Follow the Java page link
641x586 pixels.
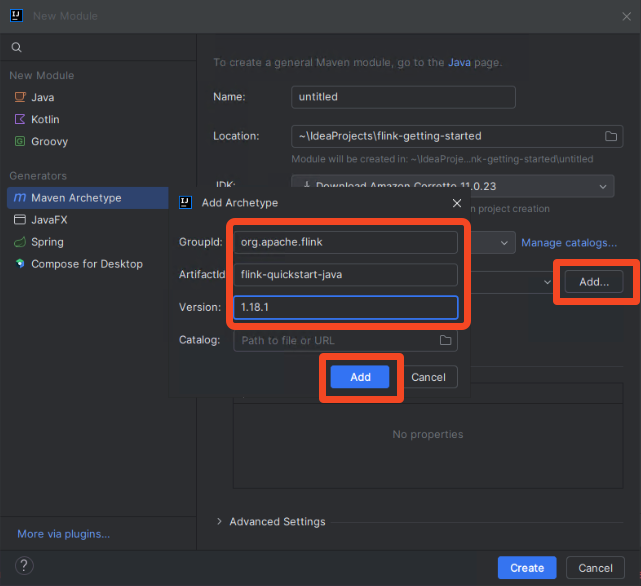[459, 63]
